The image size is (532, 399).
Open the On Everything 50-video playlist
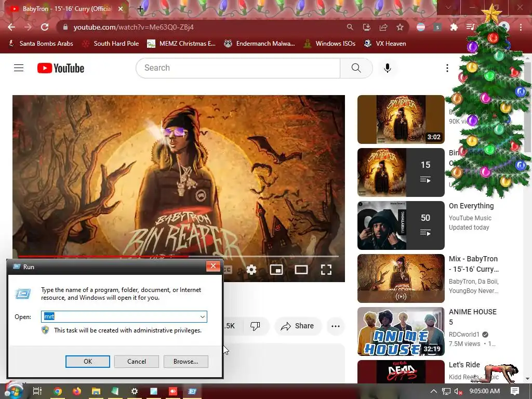(401, 225)
